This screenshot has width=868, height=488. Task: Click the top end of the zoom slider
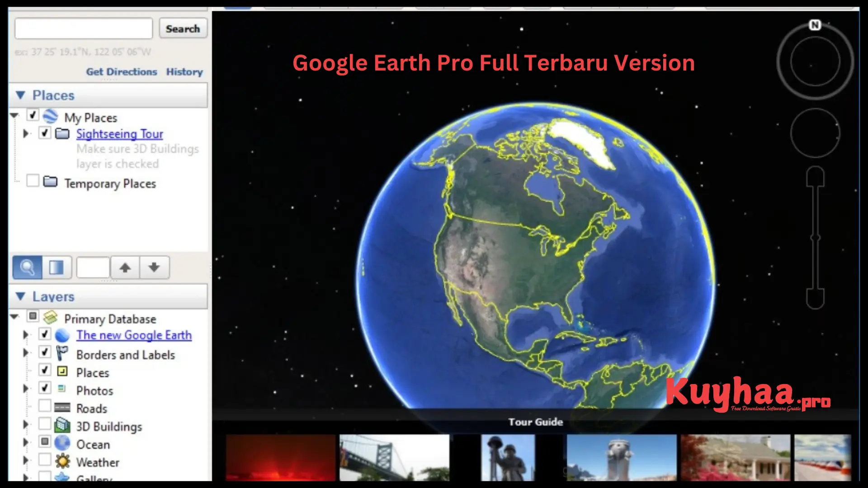coord(815,176)
